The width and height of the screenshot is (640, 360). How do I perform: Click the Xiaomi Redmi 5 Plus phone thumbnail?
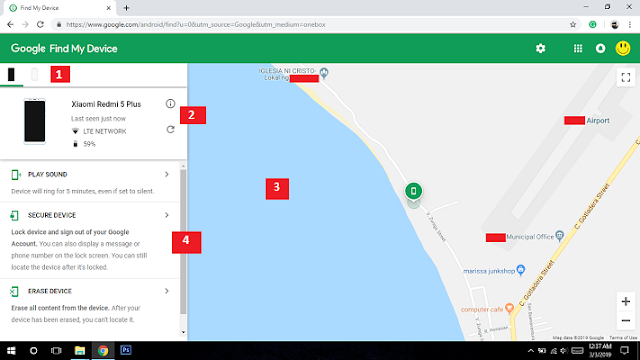[x=34, y=121]
